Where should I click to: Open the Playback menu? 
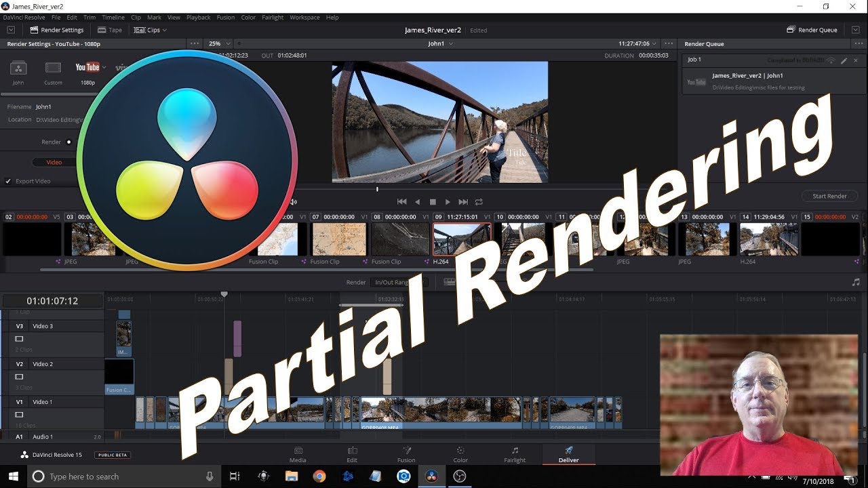[x=198, y=18]
